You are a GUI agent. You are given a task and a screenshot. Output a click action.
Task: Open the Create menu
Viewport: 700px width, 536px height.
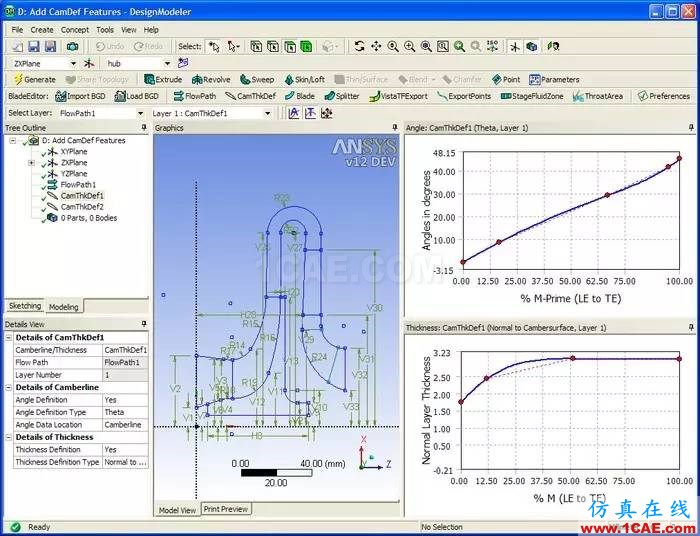pos(42,30)
